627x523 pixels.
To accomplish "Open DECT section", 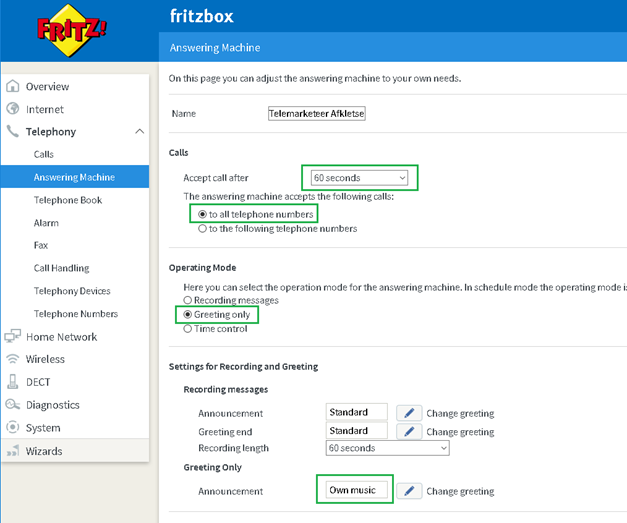I will pos(38,382).
